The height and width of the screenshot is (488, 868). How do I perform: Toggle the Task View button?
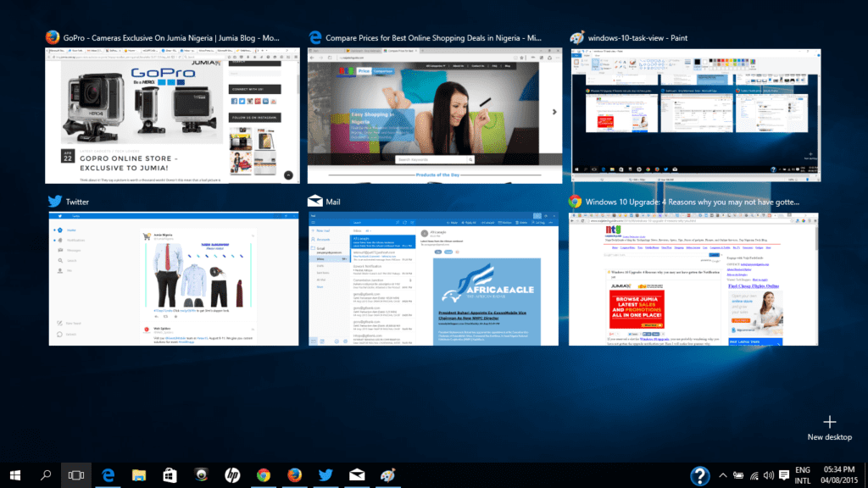pyautogui.click(x=75, y=475)
